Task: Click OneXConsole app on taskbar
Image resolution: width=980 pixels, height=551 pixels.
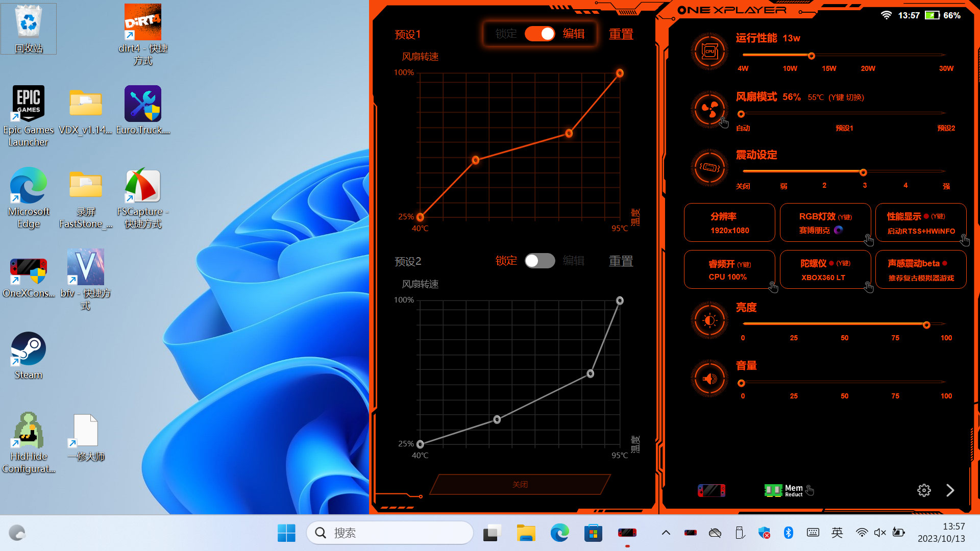Action: (627, 533)
